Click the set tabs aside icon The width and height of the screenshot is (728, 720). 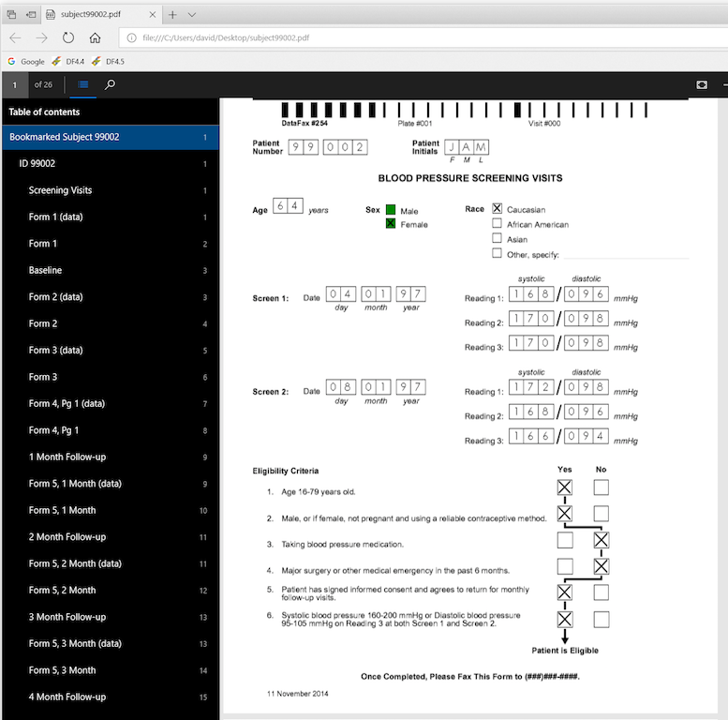31,14
